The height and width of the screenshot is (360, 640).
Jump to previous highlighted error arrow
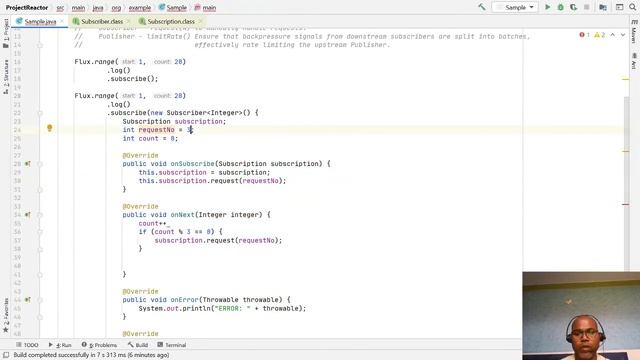613,35
